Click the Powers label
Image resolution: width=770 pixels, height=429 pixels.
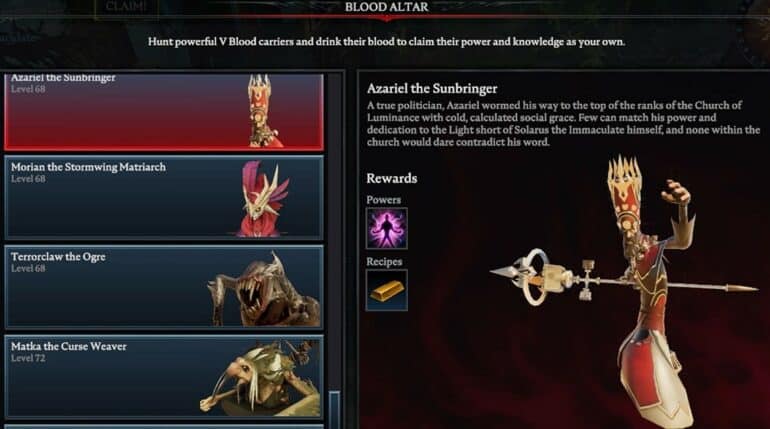pyautogui.click(x=384, y=200)
